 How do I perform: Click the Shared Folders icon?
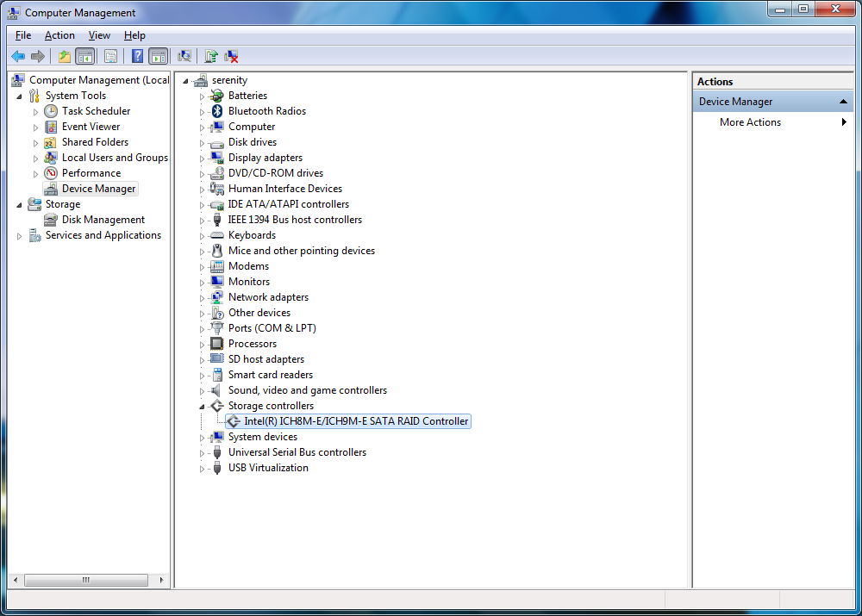coord(51,142)
